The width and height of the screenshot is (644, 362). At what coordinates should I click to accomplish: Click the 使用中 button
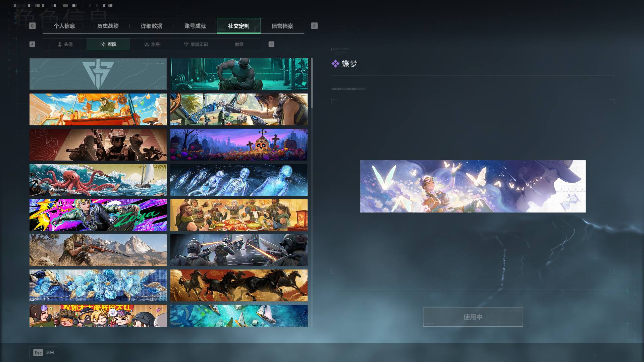[473, 317]
